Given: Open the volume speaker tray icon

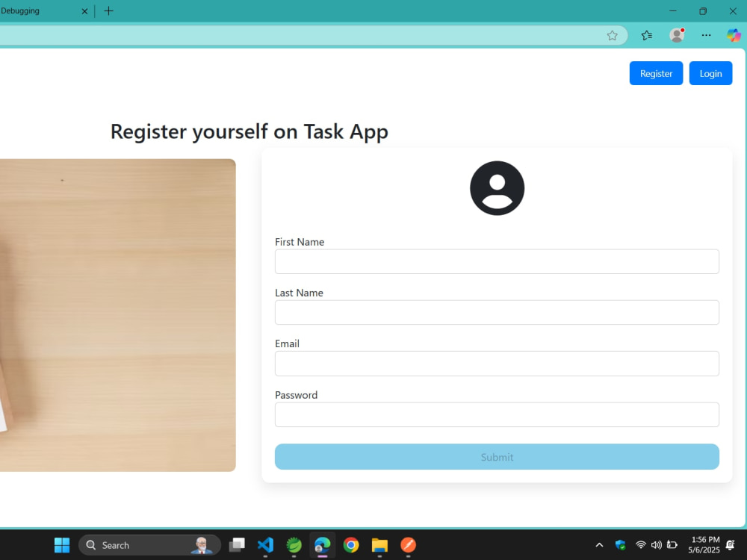Looking at the screenshot, I should tap(656, 545).
